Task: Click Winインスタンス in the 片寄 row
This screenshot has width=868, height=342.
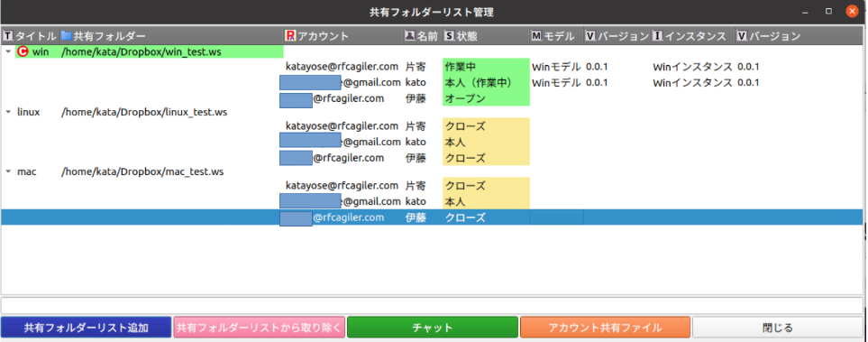Action: click(x=693, y=67)
